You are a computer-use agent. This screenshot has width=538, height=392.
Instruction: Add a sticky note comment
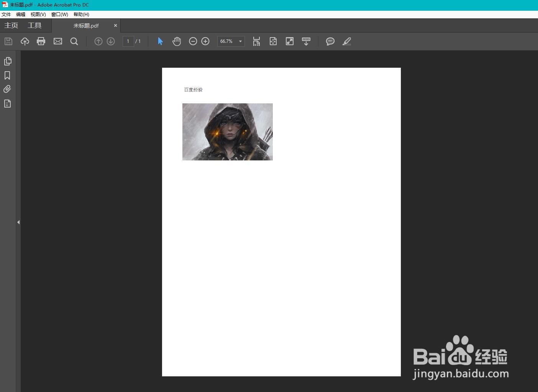pyautogui.click(x=330, y=41)
